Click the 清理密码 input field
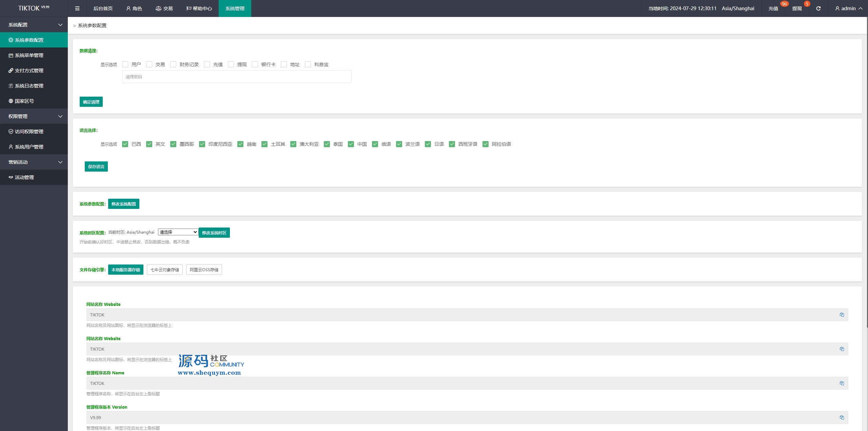The image size is (868, 431). 237,77
